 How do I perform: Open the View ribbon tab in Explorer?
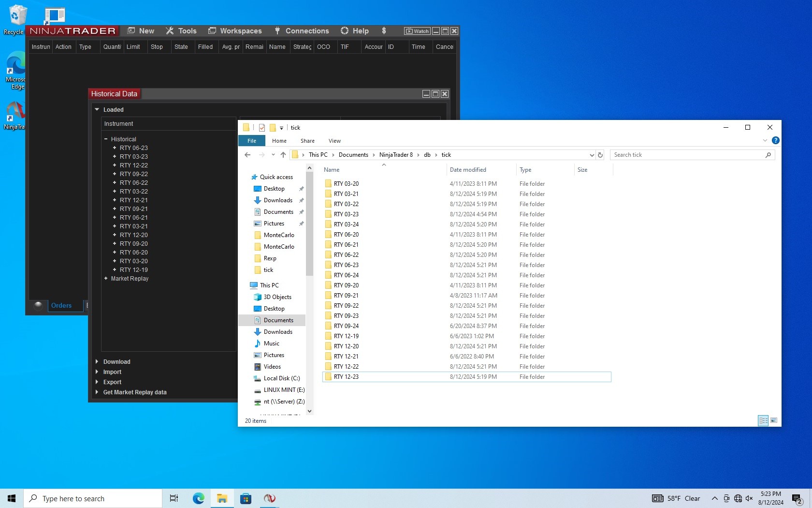334,141
